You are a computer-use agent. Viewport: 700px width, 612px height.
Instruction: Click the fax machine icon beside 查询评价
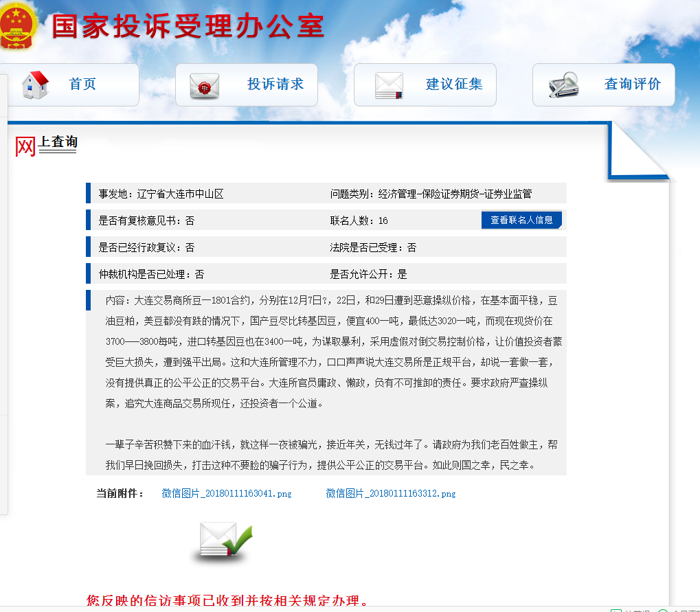[x=563, y=85]
